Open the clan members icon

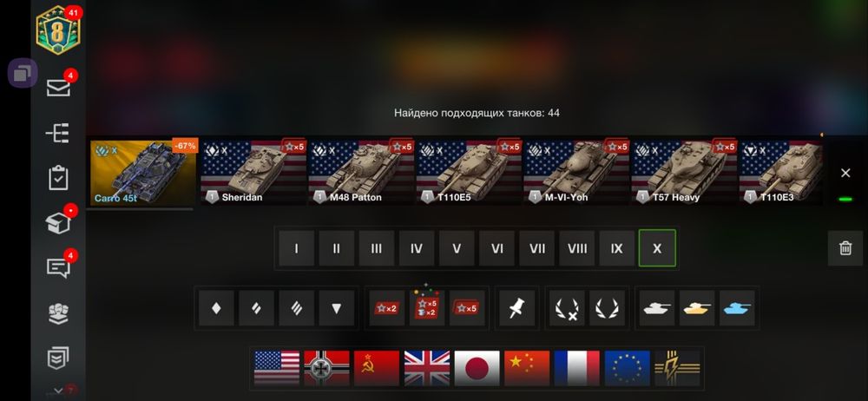(58, 314)
